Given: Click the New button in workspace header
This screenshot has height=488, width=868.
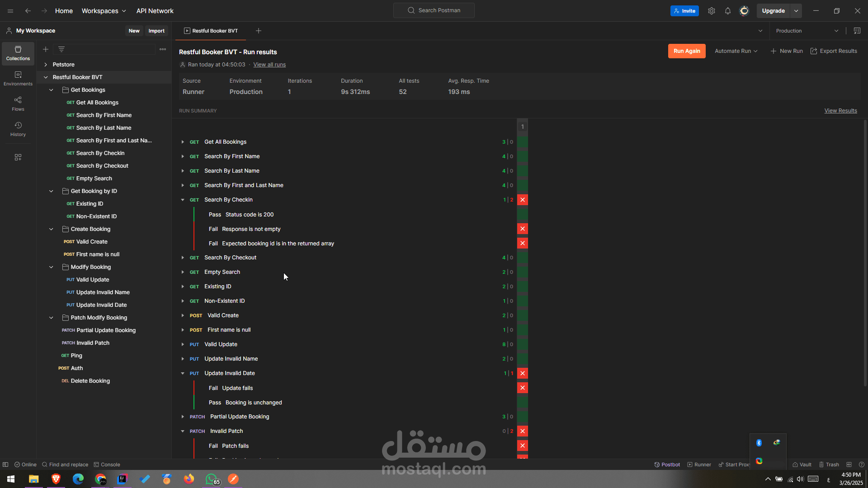Looking at the screenshot, I should coord(134,31).
